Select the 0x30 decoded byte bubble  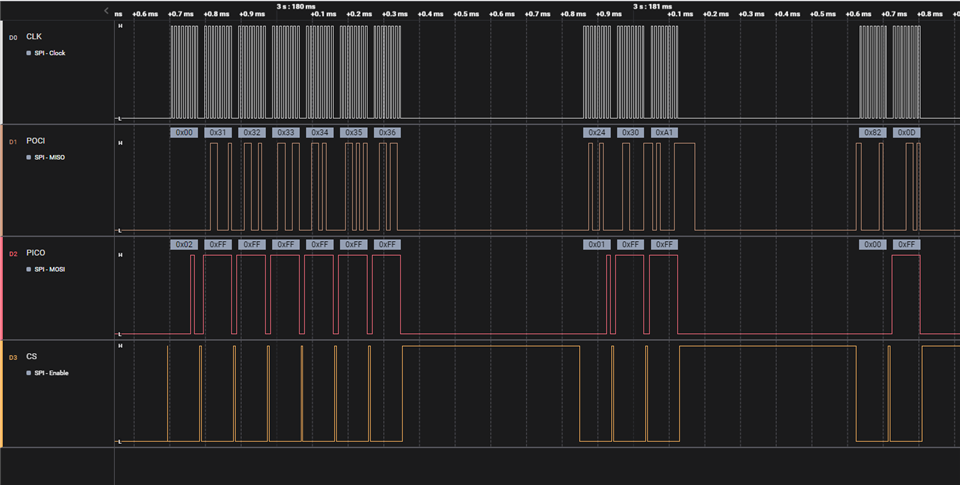(x=631, y=132)
